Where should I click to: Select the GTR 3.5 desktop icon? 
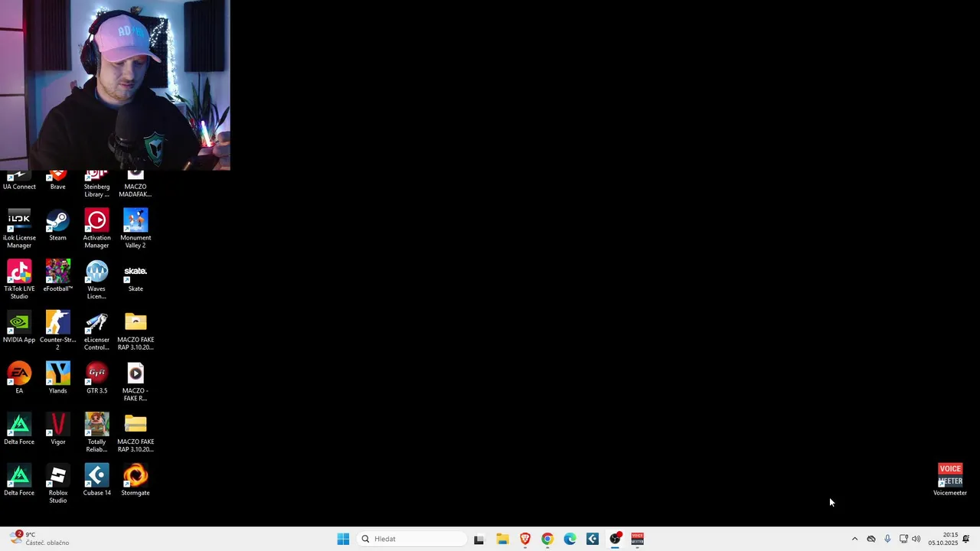coord(96,378)
